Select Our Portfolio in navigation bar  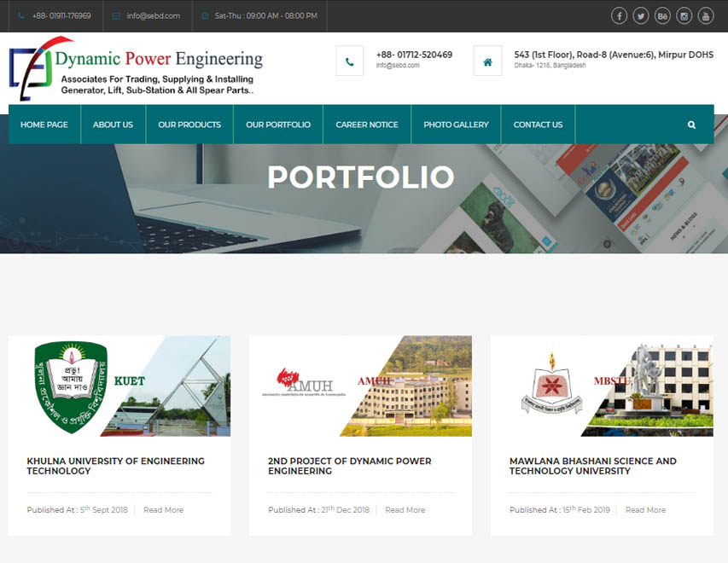pyautogui.click(x=278, y=125)
